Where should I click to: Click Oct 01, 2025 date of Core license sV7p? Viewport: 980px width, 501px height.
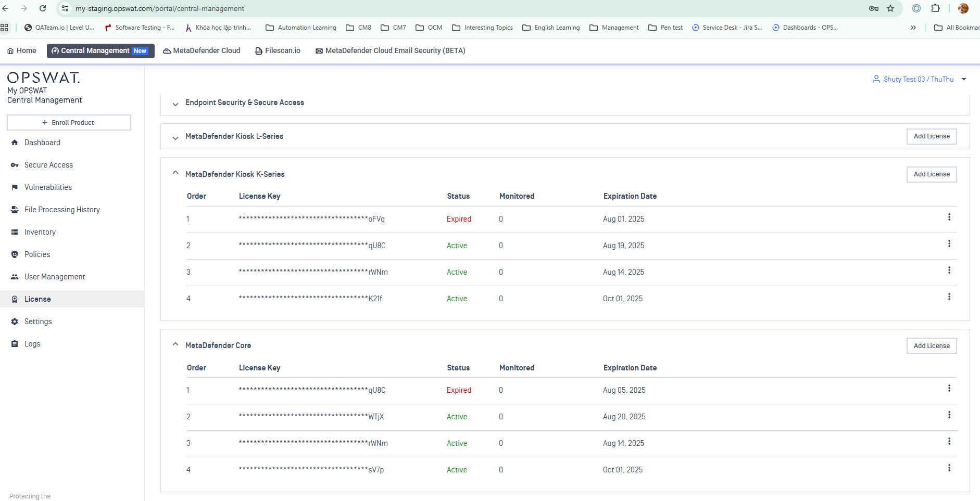pos(623,470)
